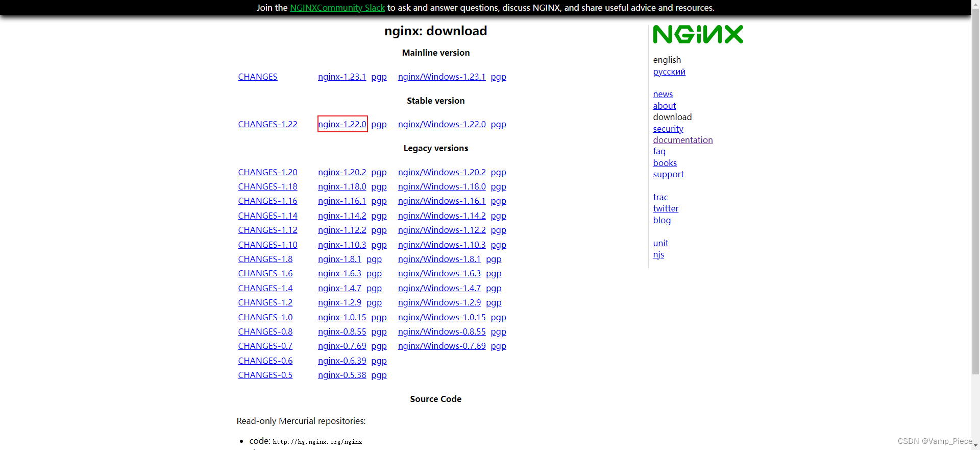Download nginx/Windows-1.16.1 build
980x450 pixels.
442,201
